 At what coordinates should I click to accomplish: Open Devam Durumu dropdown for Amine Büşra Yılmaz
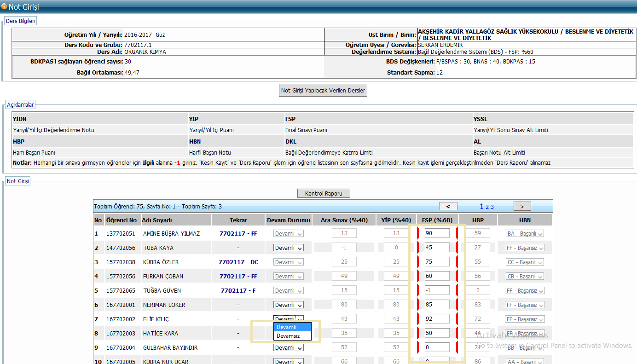289,233
